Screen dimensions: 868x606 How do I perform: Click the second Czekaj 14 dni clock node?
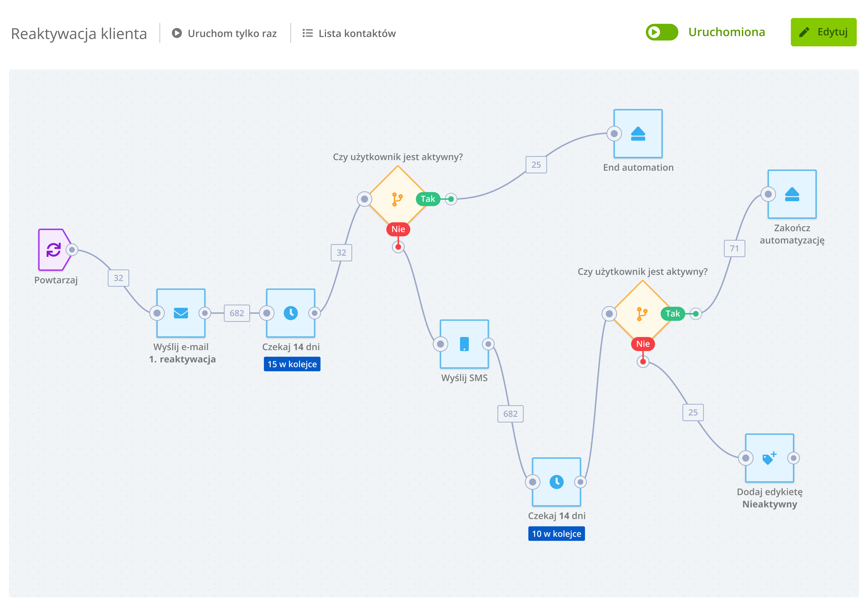pyautogui.click(x=556, y=482)
